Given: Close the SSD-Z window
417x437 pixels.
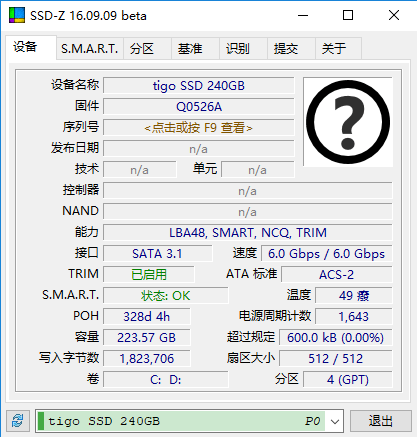Looking at the screenshot, I should (394, 15).
